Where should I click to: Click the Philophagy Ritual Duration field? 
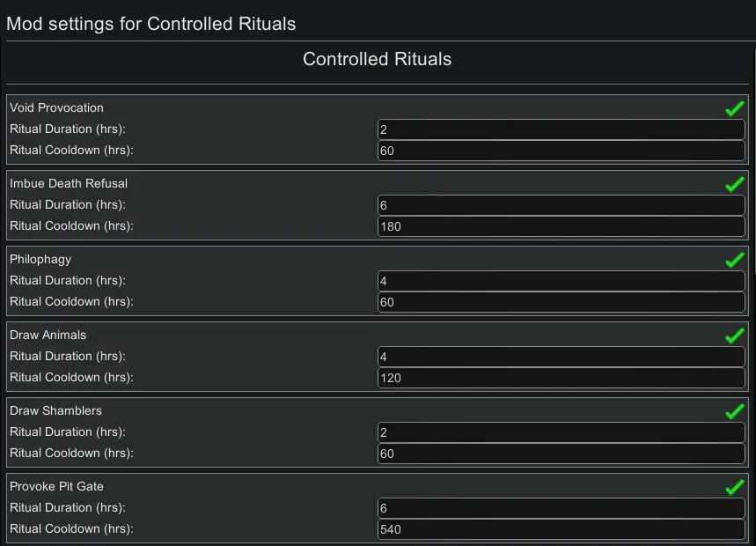point(561,281)
